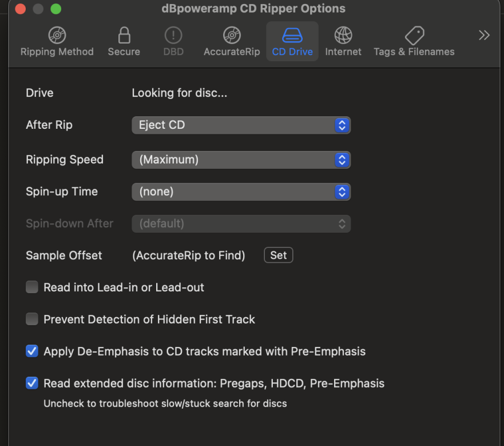Click the Uncheck to troubleshoot hint text
This screenshot has width=504, height=446.
point(165,404)
